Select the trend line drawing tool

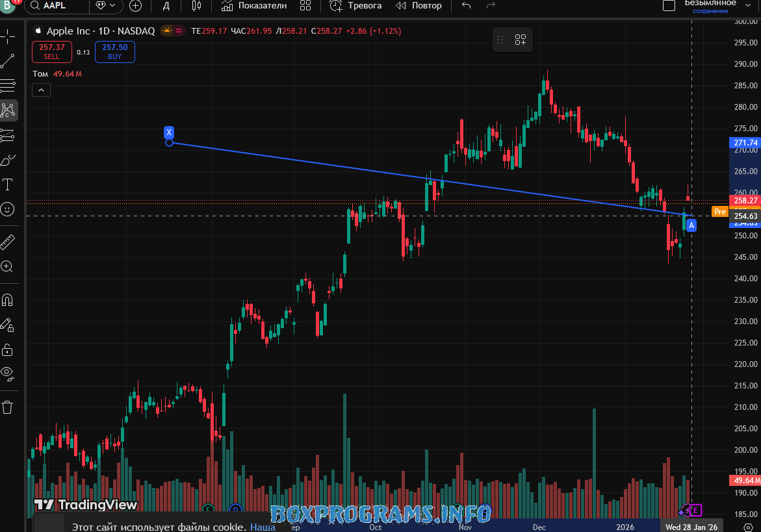coord(8,62)
